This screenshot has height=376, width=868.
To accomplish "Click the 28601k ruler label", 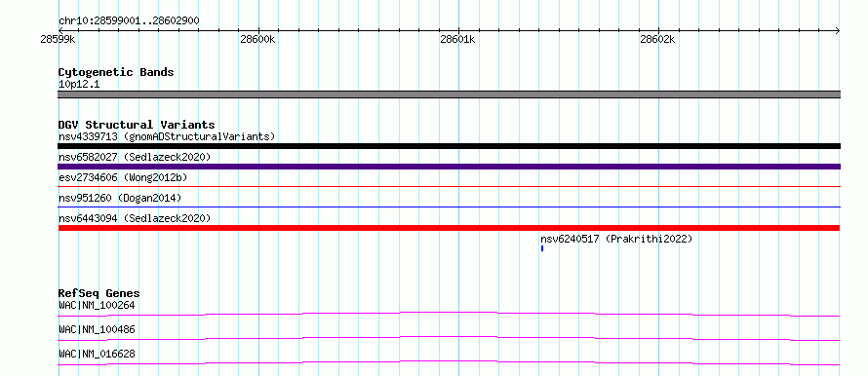I will pos(457,39).
